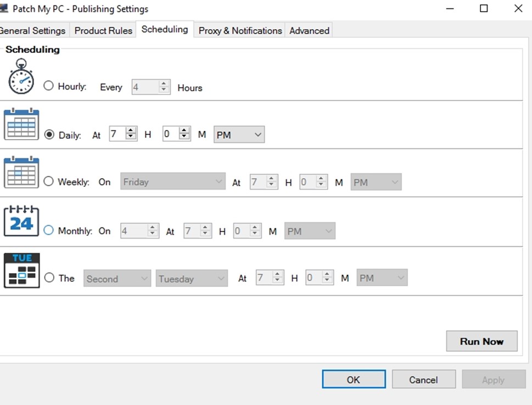Increase the Daily minute value
This screenshot has height=405, width=532.
(x=184, y=130)
